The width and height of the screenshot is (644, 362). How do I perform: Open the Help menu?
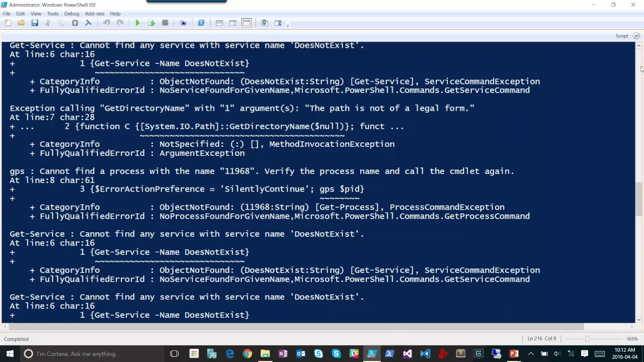click(115, 14)
